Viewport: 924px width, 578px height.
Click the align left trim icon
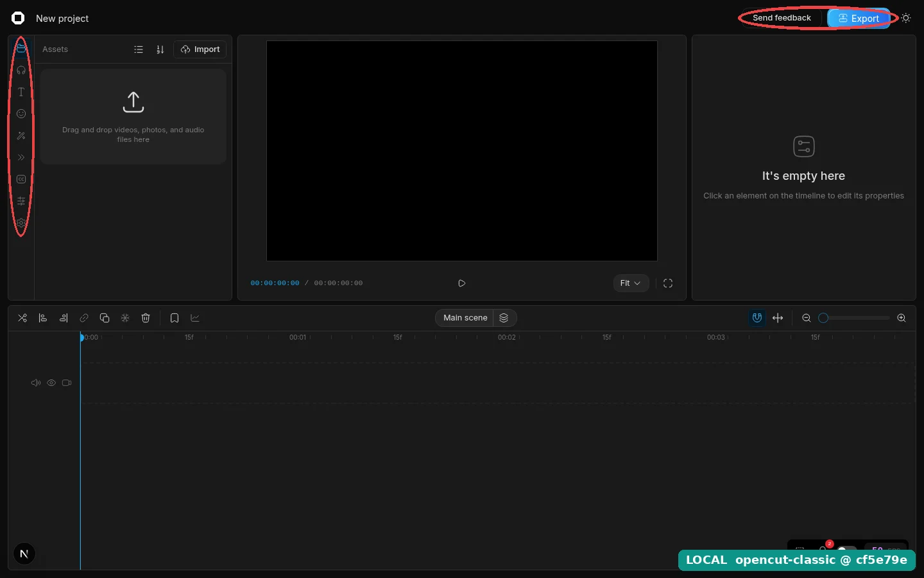(43, 318)
